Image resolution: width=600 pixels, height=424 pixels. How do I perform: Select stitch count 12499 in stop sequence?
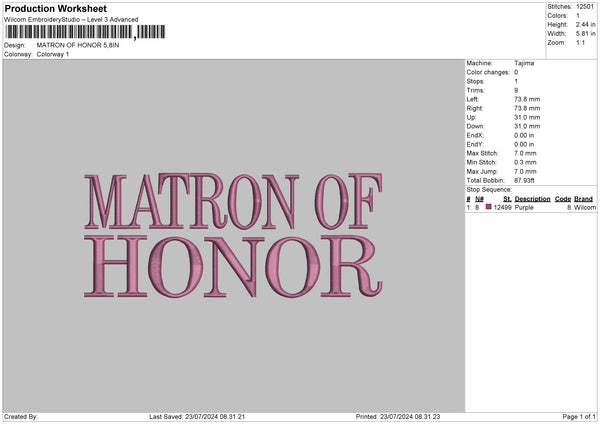[x=502, y=207]
